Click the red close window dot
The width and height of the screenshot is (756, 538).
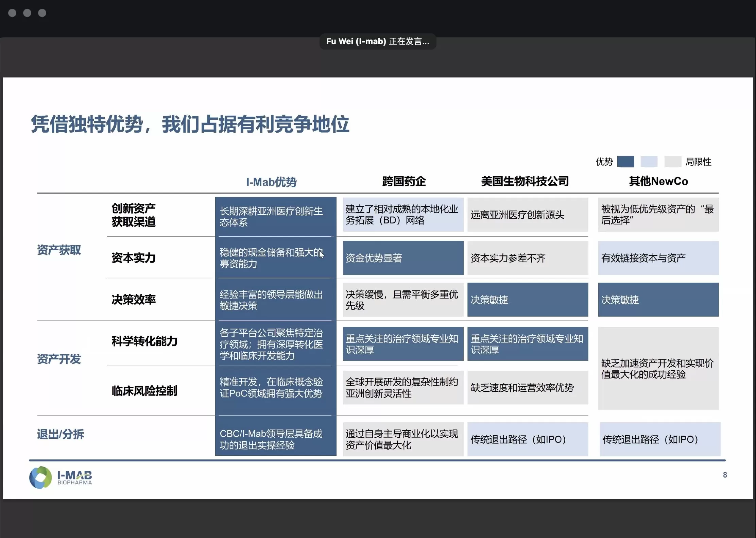(x=12, y=13)
